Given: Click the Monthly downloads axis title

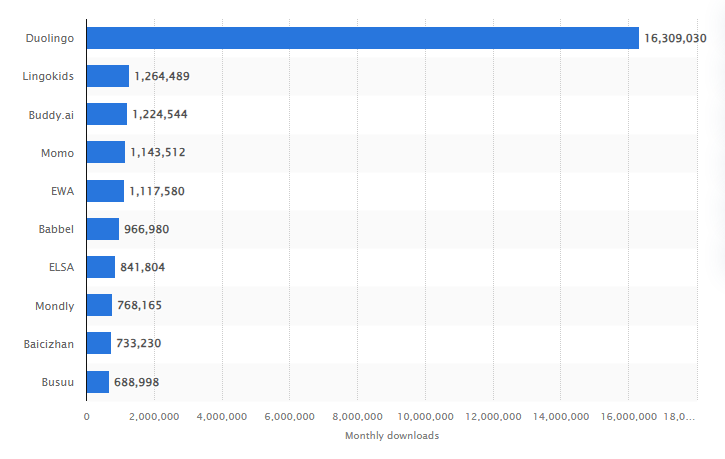Looking at the screenshot, I should click(x=392, y=435).
